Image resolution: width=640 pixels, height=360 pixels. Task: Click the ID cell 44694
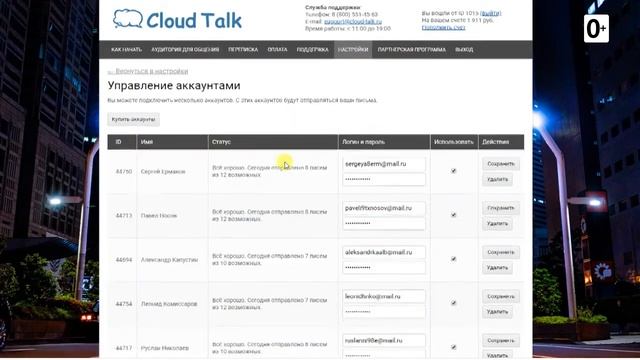[124, 260]
